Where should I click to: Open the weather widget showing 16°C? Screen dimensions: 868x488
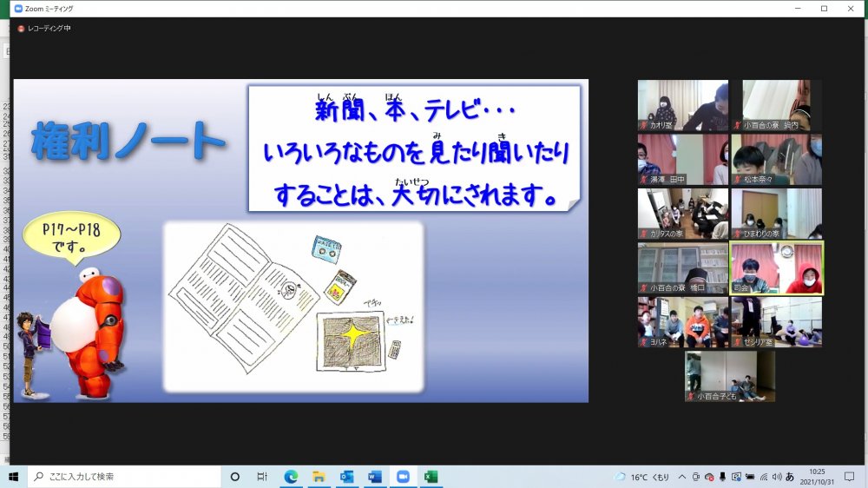click(642, 477)
